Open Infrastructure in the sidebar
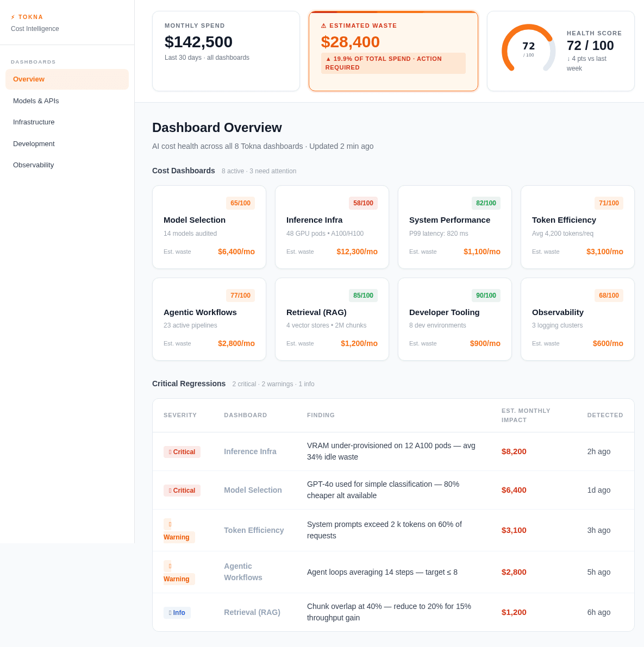Viewport: 644px width, 647px height. 67,122
